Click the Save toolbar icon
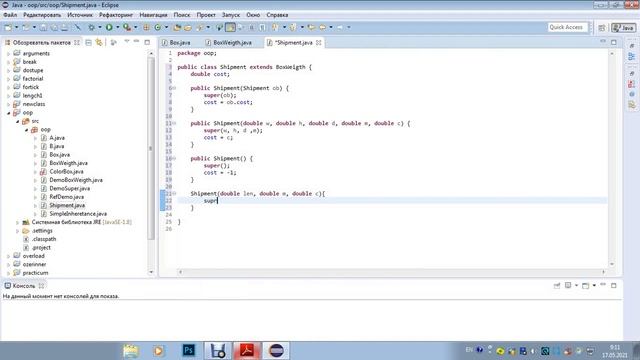This screenshot has width=640, height=360. [x=43, y=27]
